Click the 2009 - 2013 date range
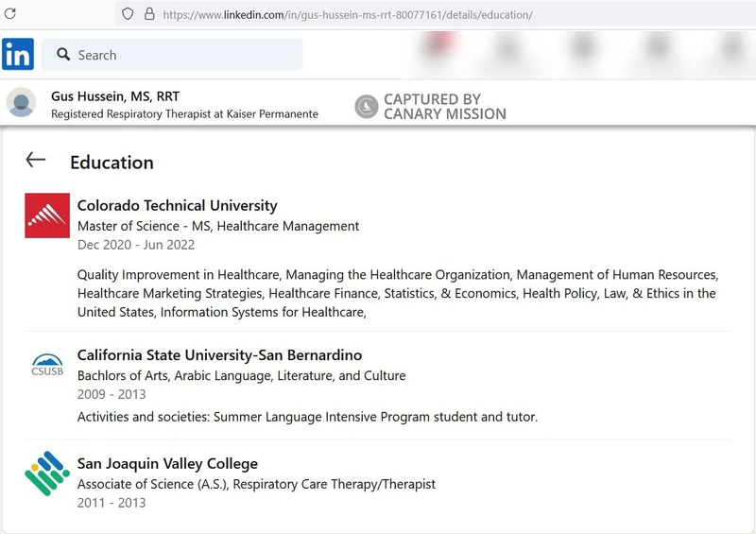Image resolution: width=756 pixels, height=534 pixels. pos(112,394)
